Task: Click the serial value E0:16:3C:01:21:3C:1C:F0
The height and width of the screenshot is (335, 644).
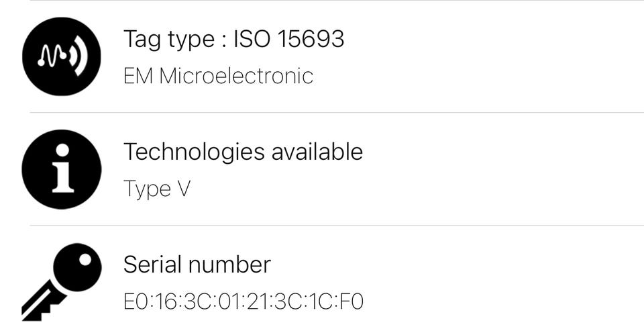Action: coord(243,301)
